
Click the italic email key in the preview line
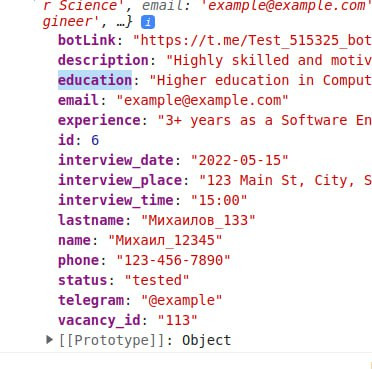pos(162,5)
